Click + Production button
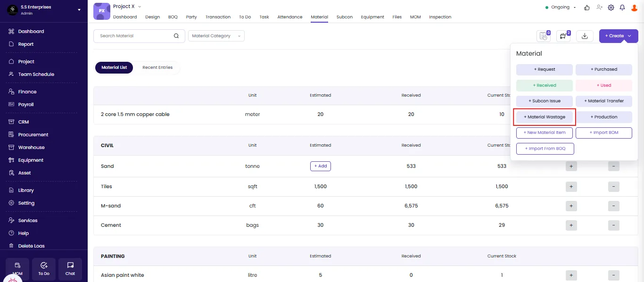The width and height of the screenshot is (644, 282). [x=604, y=117]
